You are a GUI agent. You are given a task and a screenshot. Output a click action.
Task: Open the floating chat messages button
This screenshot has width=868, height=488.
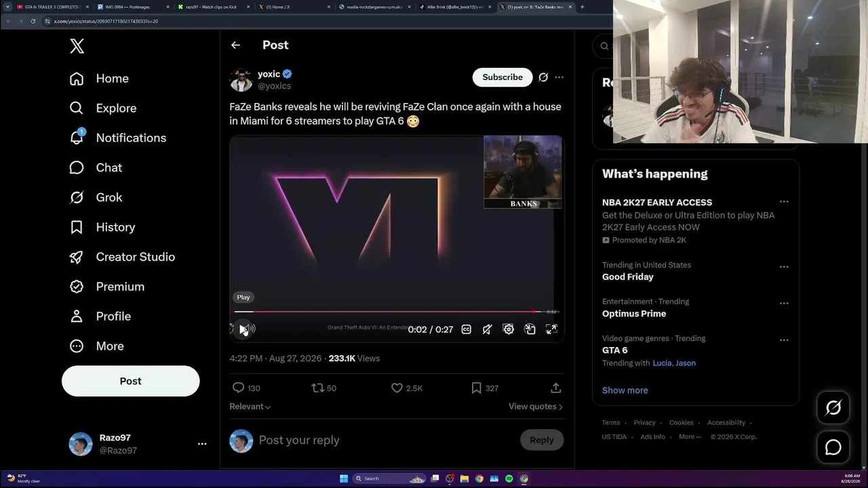[833, 447]
